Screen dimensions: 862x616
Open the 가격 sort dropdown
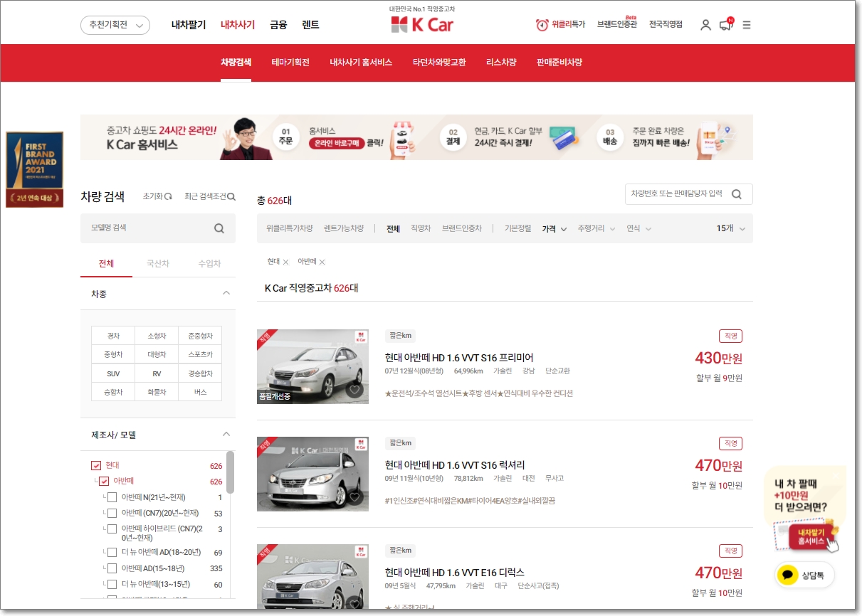point(554,229)
